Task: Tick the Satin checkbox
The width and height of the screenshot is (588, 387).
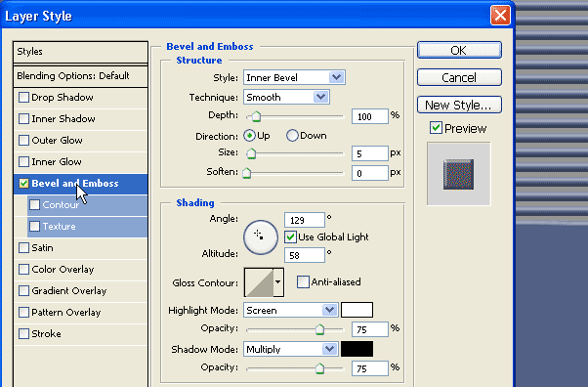Action: tap(23, 248)
